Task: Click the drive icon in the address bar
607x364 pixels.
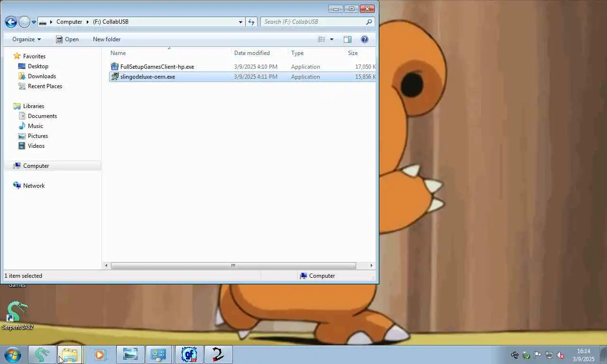Action: [43, 22]
